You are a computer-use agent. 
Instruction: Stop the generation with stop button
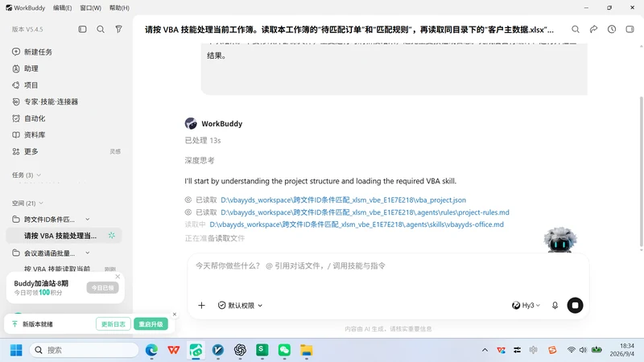pyautogui.click(x=575, y=306)
